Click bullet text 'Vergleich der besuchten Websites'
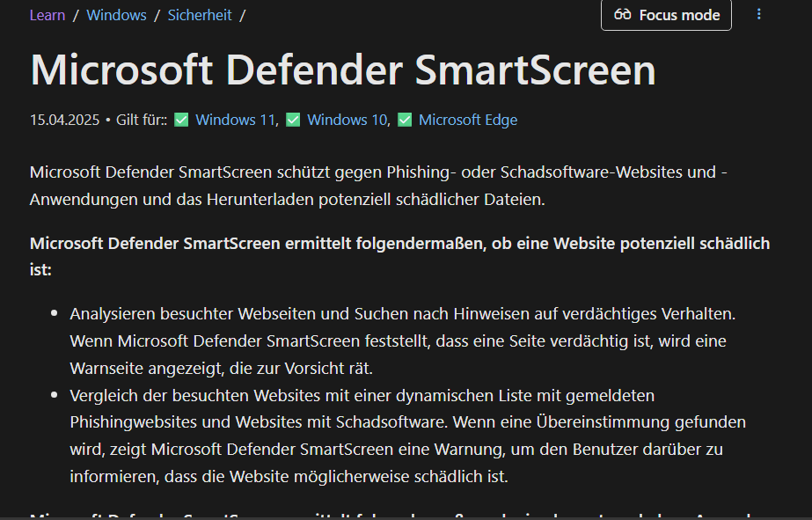The width and height of the screenshot is (812, 520). [195, 396]
